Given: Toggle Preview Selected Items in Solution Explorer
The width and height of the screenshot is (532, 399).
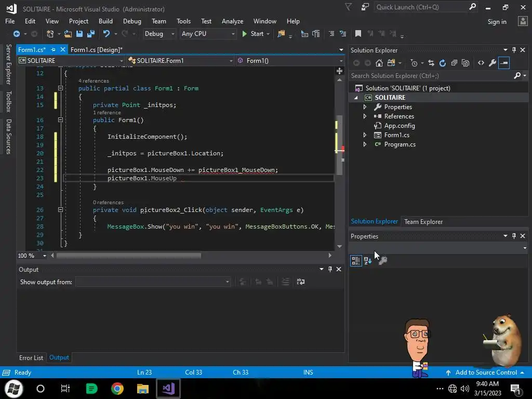Looking at the screenshot, I should coord(504,63).
